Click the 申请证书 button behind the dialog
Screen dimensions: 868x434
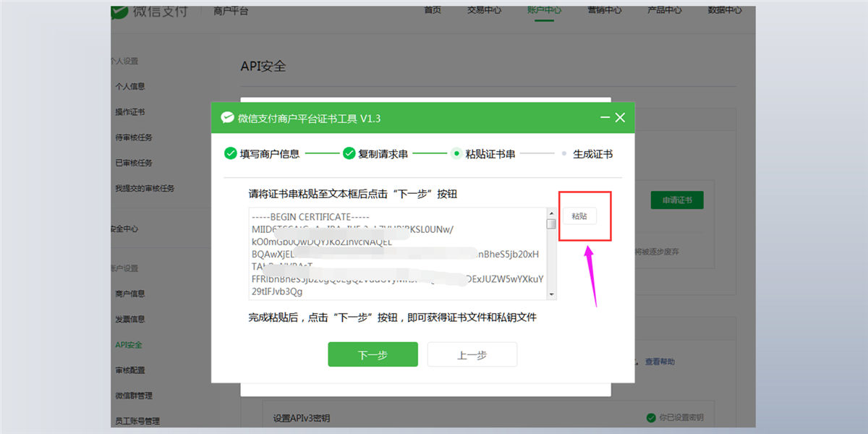click(677, 200)
